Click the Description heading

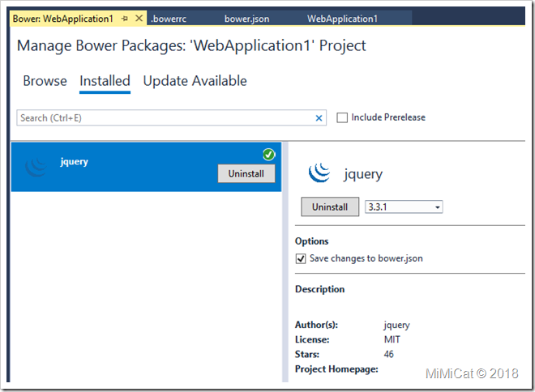click(x=319, y=289)
